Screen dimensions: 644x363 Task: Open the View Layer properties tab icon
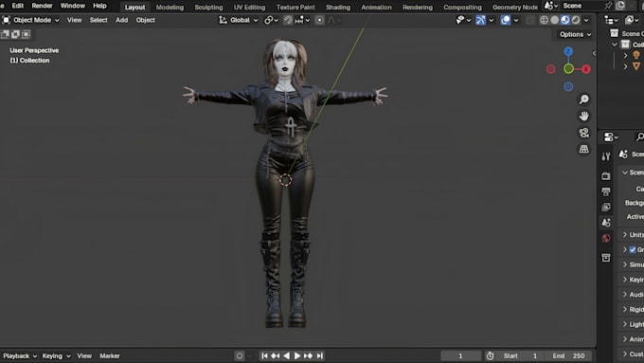[606, 208]
